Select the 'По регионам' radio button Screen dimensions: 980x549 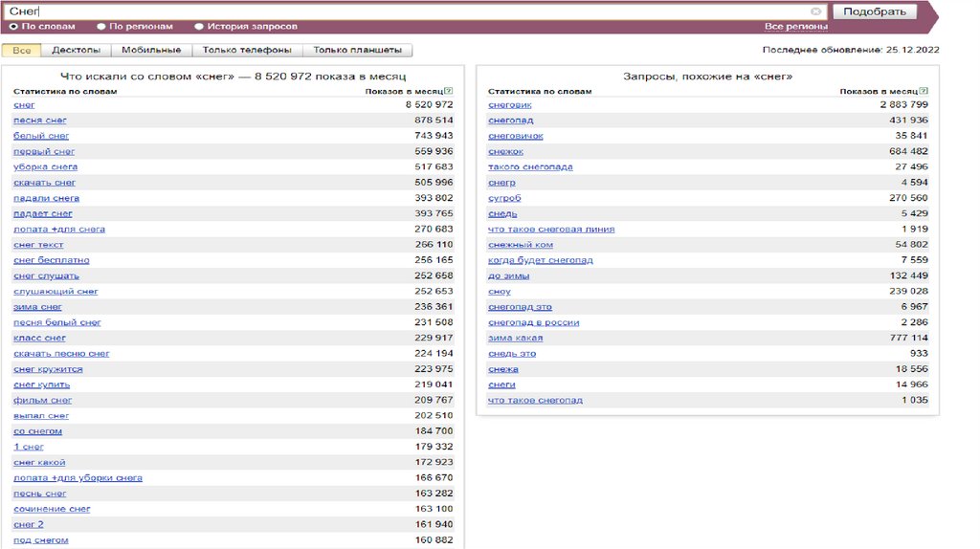coord(101,27)
